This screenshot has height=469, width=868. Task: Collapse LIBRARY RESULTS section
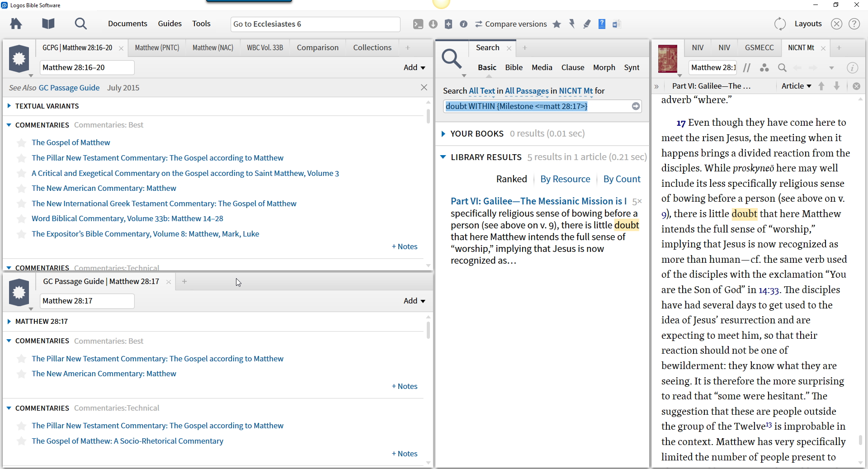pyautogui.click(x=443, y=157)
